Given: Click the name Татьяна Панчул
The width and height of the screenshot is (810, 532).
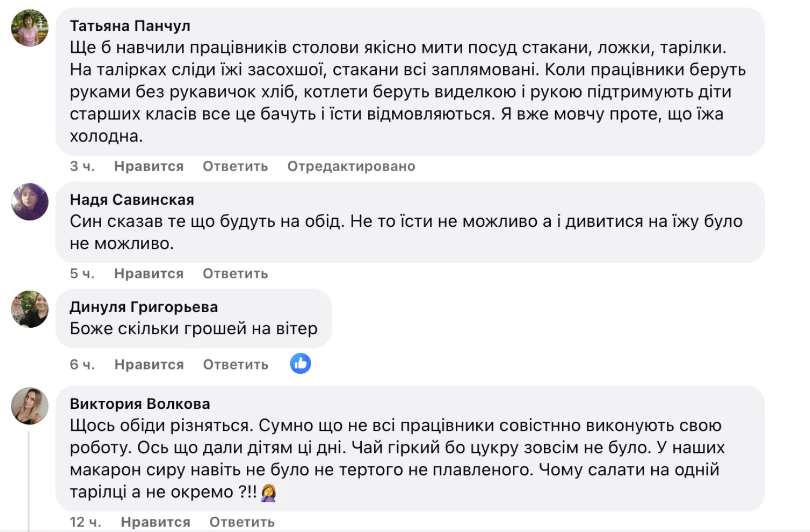Looking at the screenshot, I should [x=130, y=26].
